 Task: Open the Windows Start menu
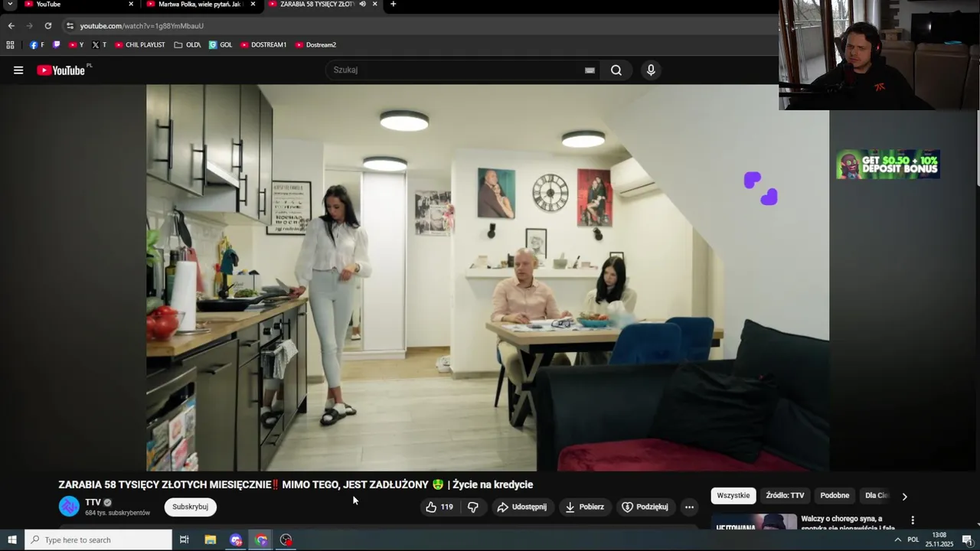click(x=12, y=540)
